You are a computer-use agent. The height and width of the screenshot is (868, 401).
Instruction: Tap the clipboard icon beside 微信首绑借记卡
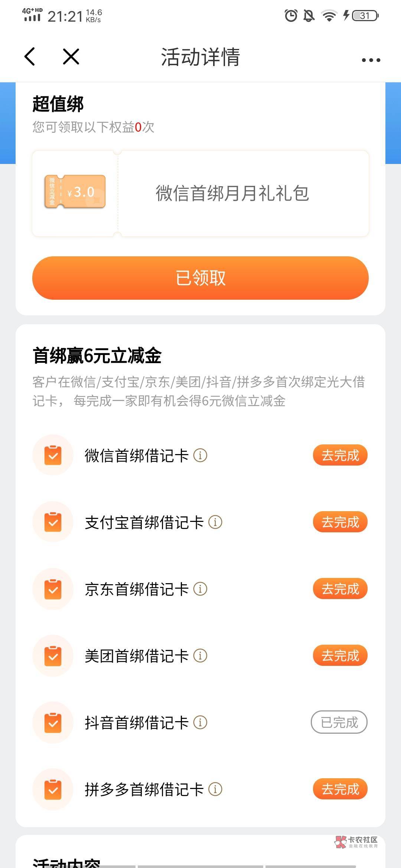click(x=53, y=455)
